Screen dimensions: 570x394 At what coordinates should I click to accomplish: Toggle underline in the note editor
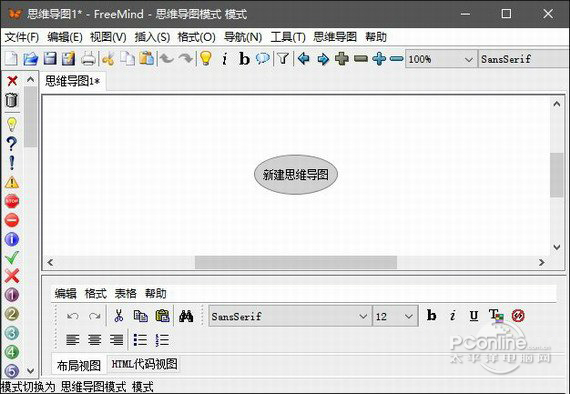click(x=473, y=315)
